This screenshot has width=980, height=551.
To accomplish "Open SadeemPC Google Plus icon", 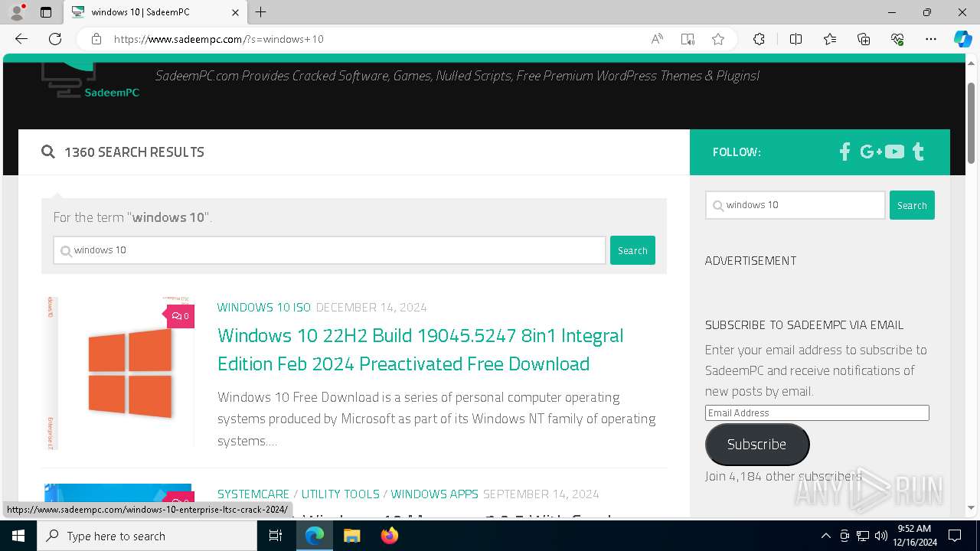I will click(x=871, y=152).
